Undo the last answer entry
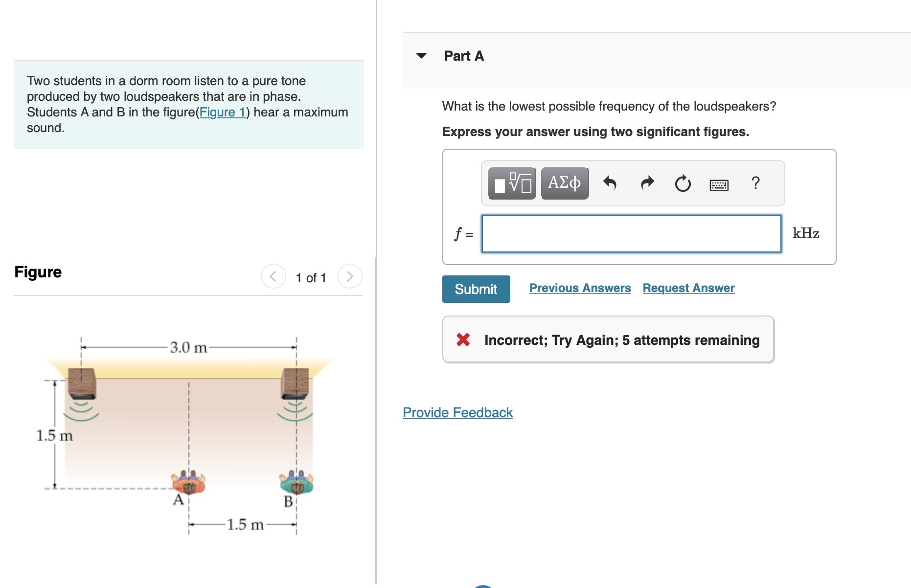 click(x=610, y=183)
